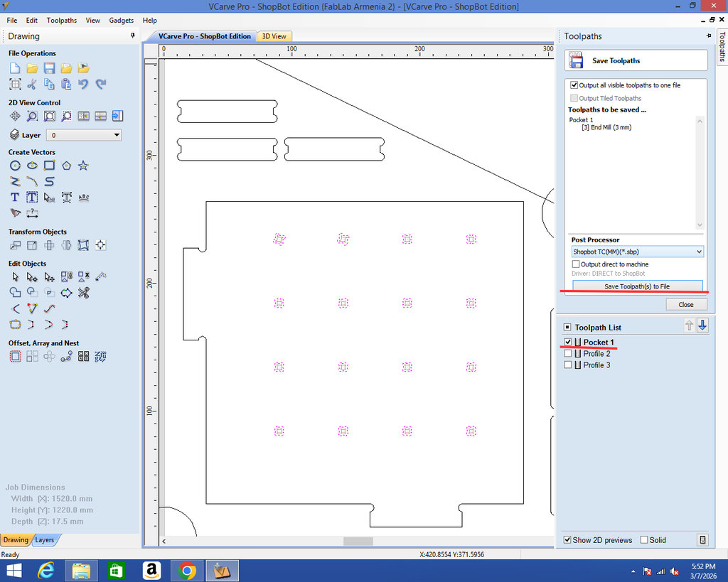The height and width of the screenshot is (582, 728).
Task: Open the Offset Vectors tool
Action: (15, 357)
